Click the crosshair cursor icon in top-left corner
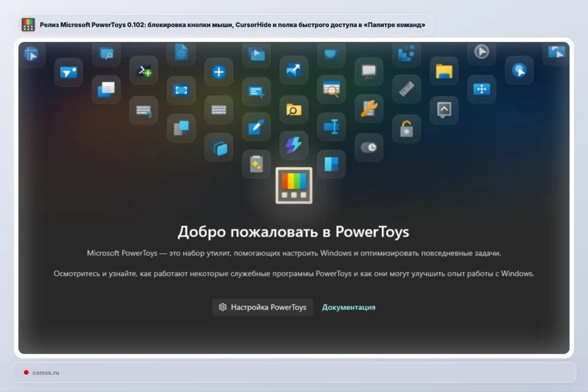The image size is (588, 392). coord(31,54)
